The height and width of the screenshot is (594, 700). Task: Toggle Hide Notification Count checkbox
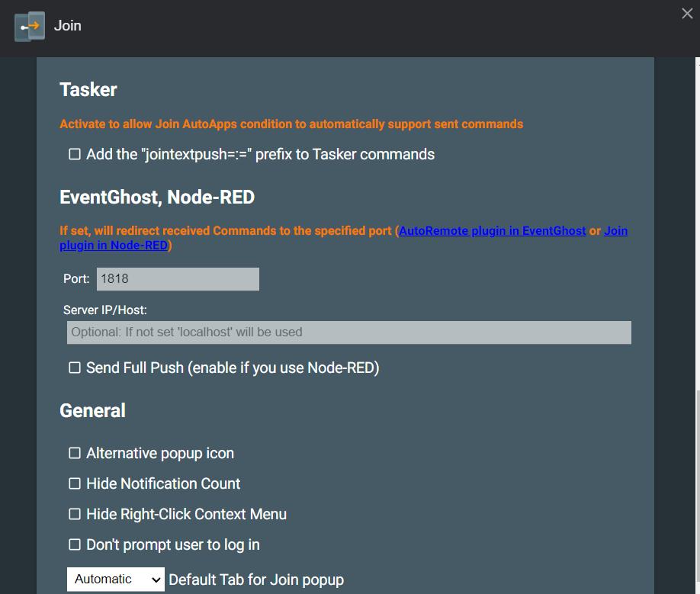pos(75,484)
